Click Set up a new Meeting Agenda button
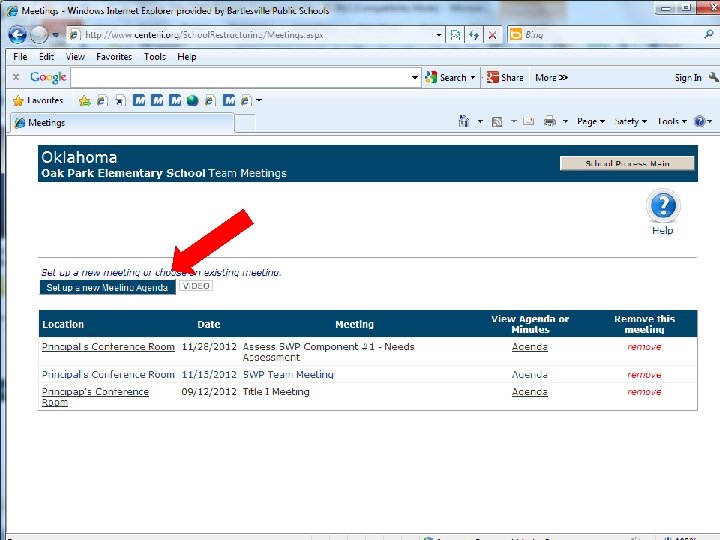Viewport: 720px width, 540px height. coord(107,287)
